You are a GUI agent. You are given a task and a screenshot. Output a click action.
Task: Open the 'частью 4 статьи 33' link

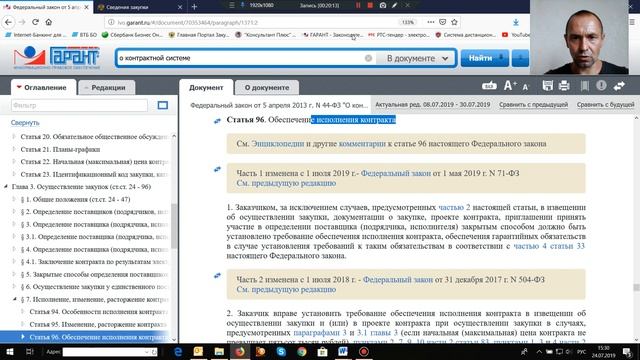tap(549, 246)
